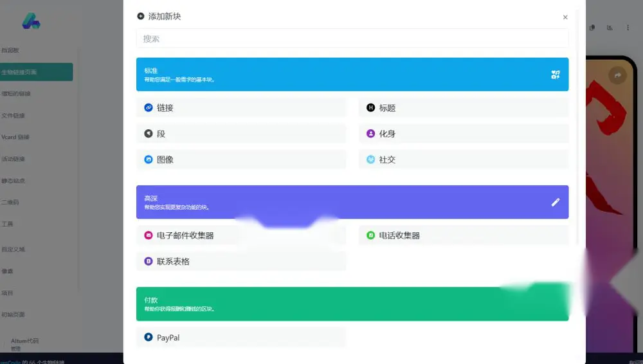Click the 高深 purple category banner
Viewport: 643px width, 364px height.
[x=352, y=202]
